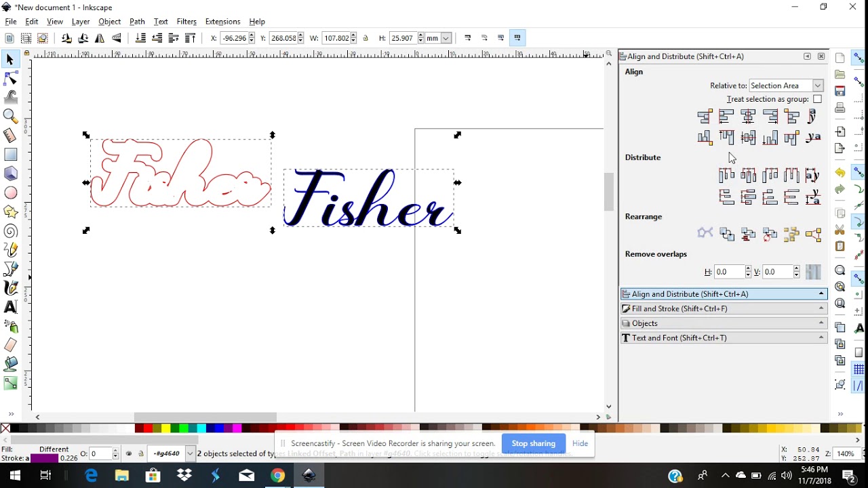868x488 pixels.
Task: Select the Pencil freehand tool
Action: tap(10, 250)
